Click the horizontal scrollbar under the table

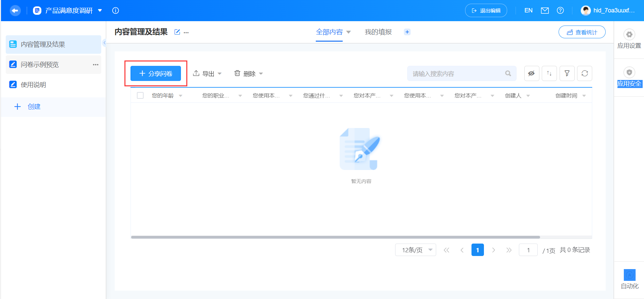tap(336, 237)
